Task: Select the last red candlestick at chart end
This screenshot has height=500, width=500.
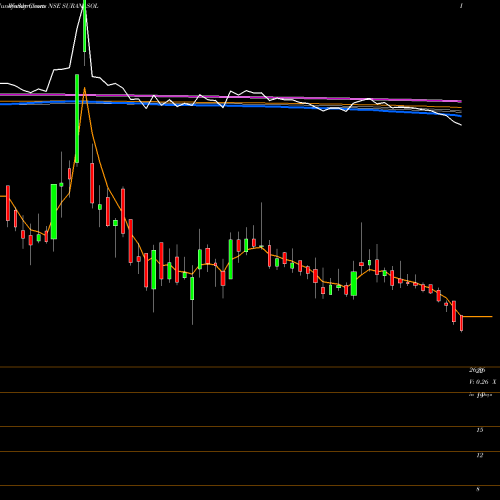Action: 462,323
